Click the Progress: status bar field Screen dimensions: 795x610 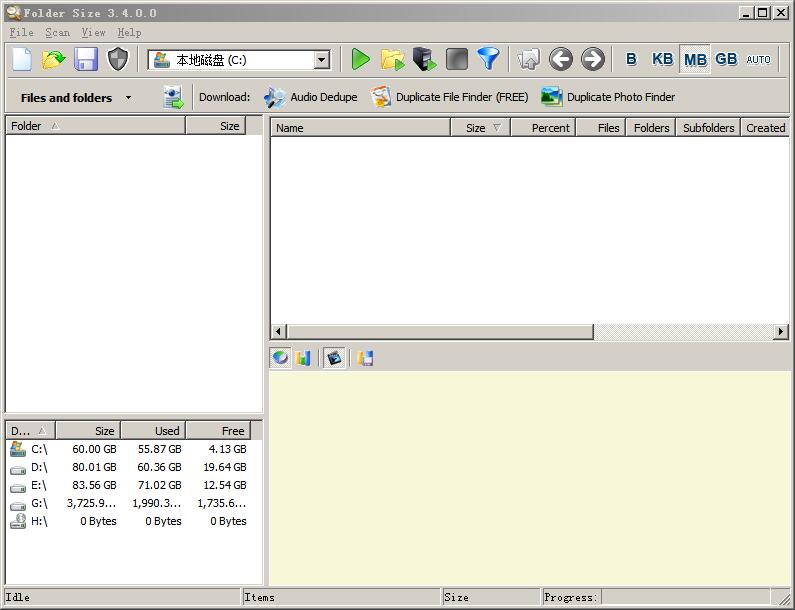pos(656,597)
